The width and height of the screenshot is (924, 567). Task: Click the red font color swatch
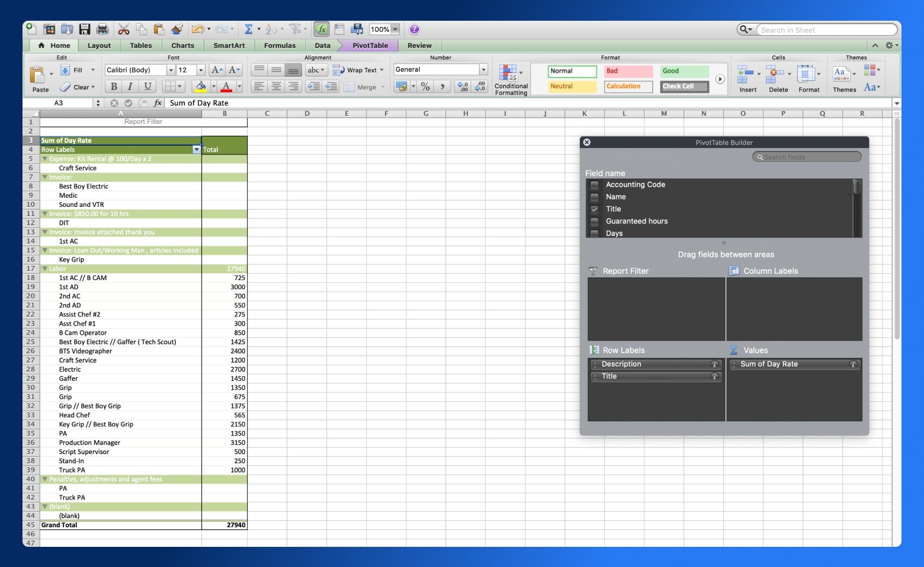tap(226, 86)
